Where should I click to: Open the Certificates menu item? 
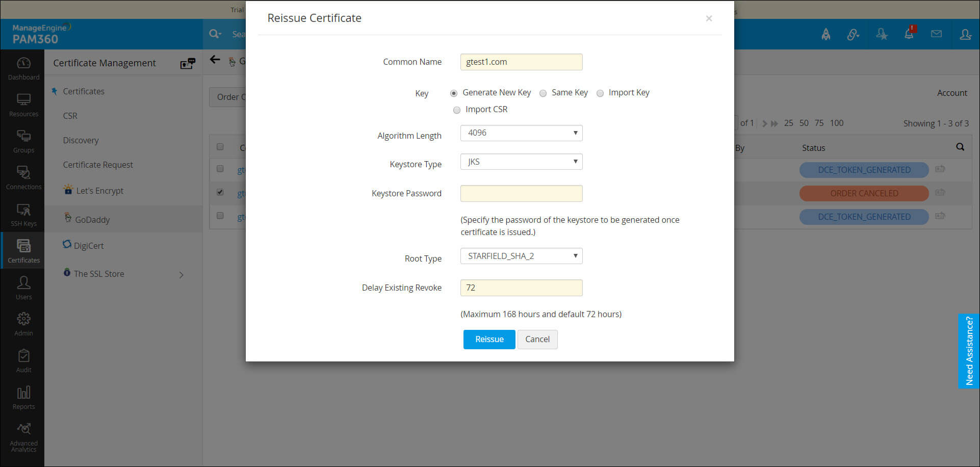[x=84, y=91]
